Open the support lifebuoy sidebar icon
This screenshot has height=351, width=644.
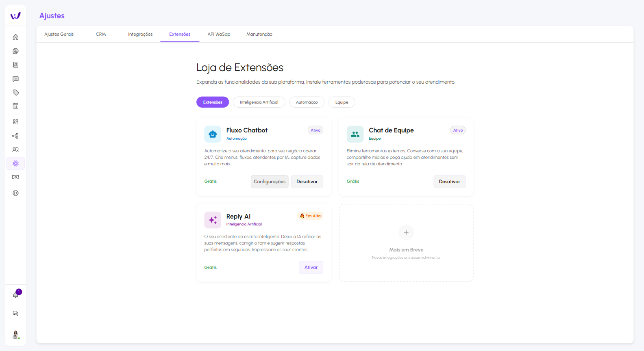[x=15, y=193]
